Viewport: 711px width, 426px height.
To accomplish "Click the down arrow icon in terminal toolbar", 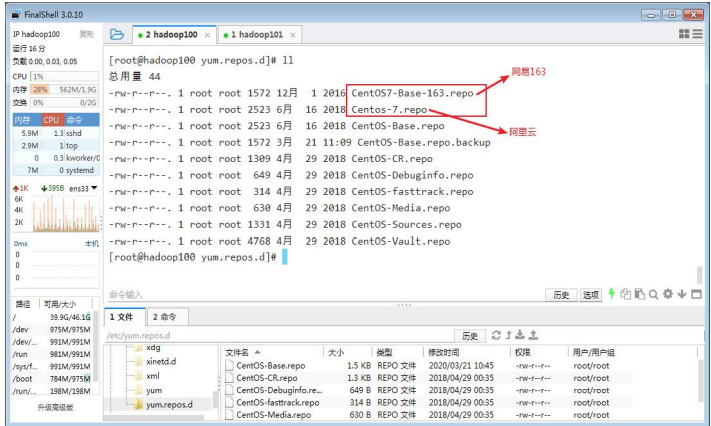I will click(x=682, y=294).
